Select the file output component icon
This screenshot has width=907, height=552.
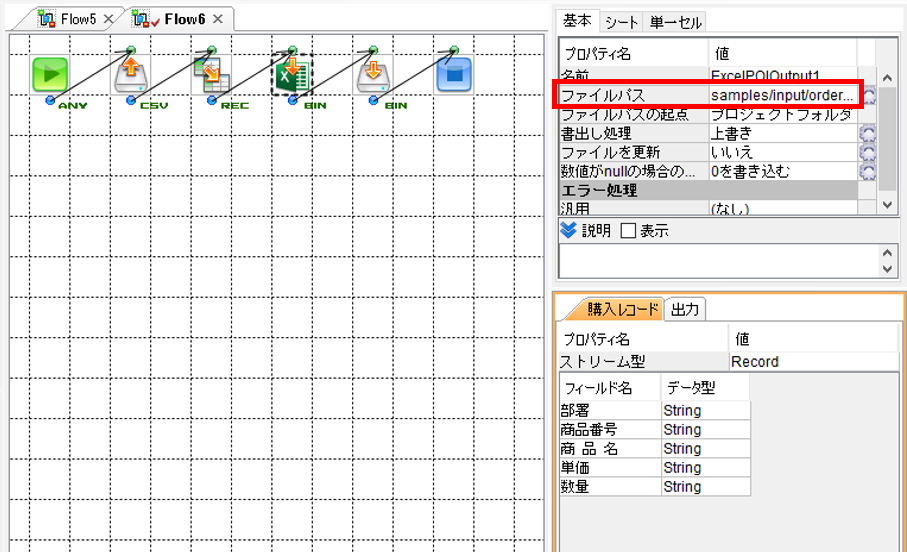tap(374, 75)
